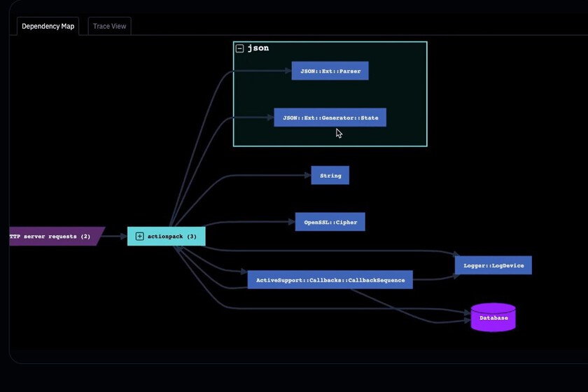Screen dimensions: 588x392
Task: Switch to the Trace View tab
Action: [110, 27]
